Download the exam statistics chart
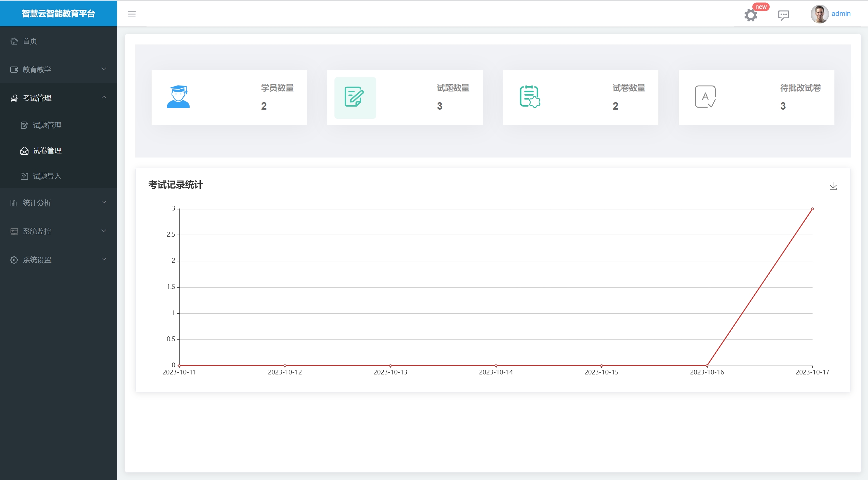The width and height of the screenshot is (868, 480). click(833, 186)
